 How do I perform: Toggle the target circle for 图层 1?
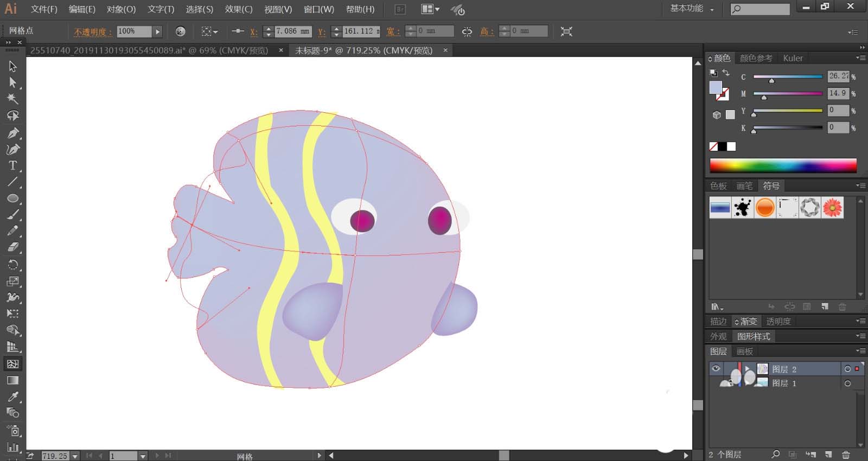click(x=847, y=383)
